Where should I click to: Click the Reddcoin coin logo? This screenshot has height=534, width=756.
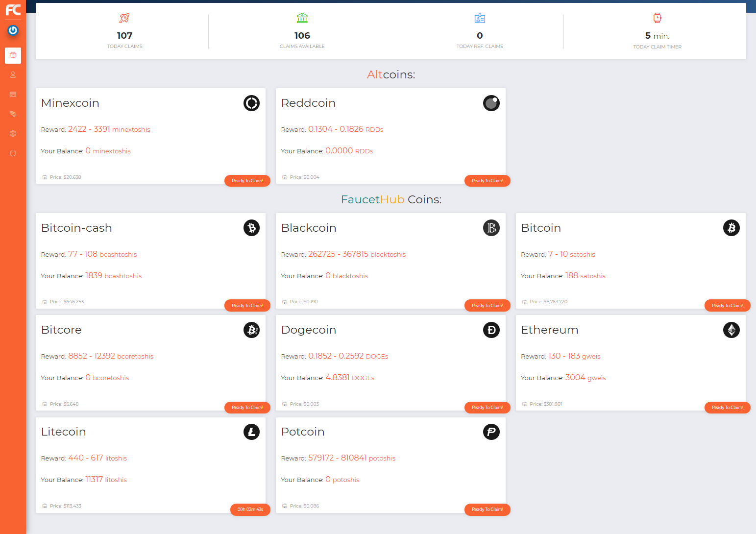(491, 103)
